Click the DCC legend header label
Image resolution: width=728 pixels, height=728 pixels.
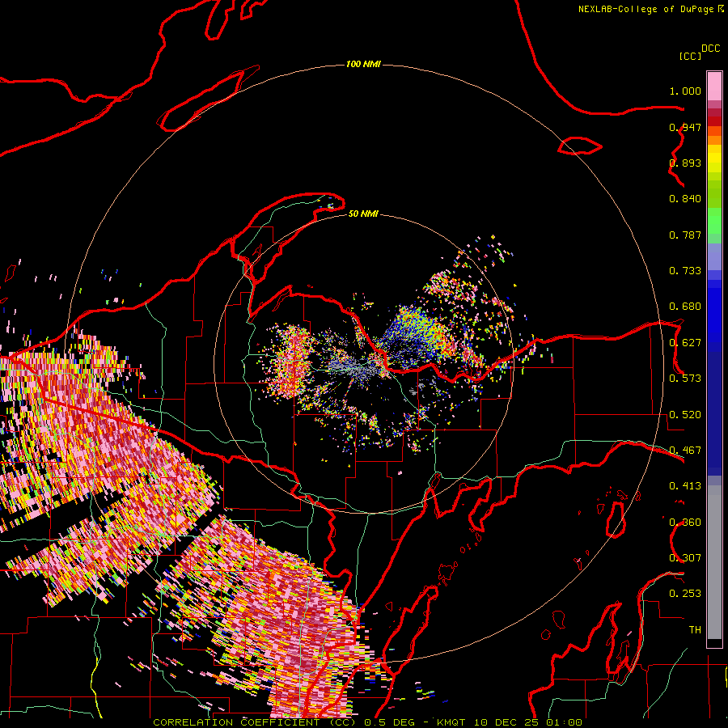click(x=711, y=49)
